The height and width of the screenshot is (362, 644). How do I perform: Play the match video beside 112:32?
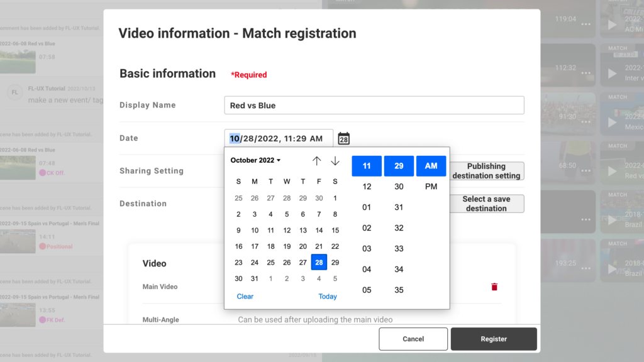[612, 74]
